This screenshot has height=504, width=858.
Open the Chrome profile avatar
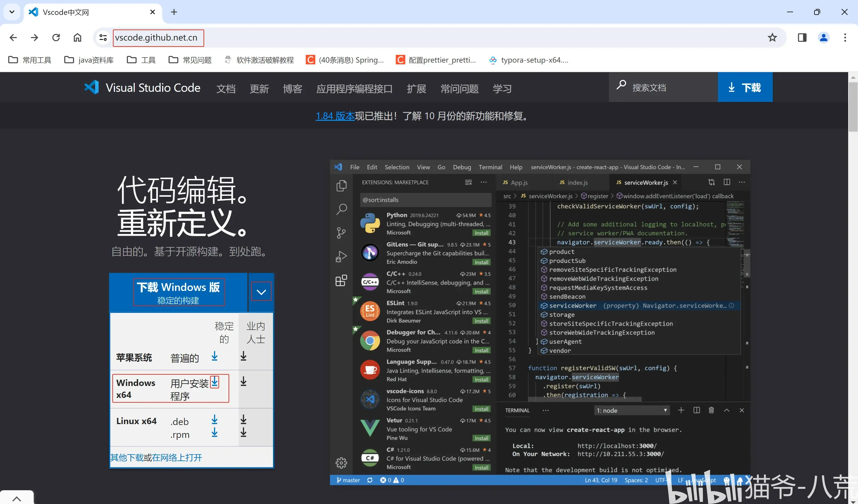[x=824, y=38]
